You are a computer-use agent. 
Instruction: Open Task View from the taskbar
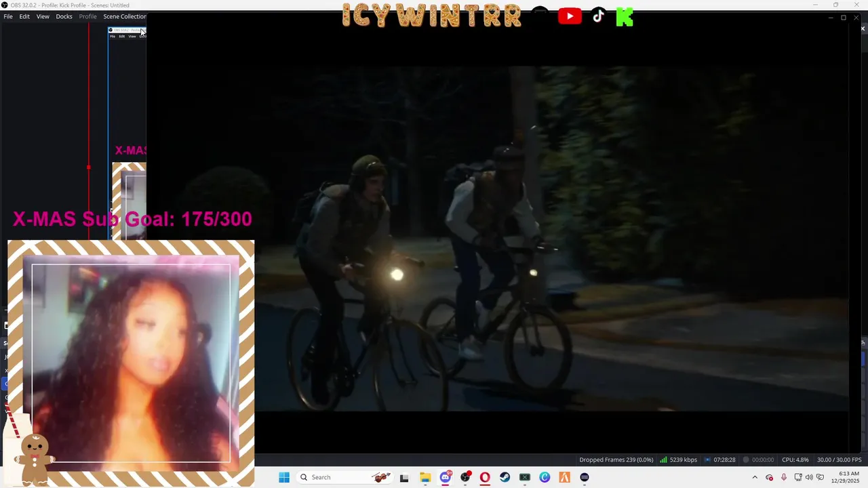[x=404, y=477]
